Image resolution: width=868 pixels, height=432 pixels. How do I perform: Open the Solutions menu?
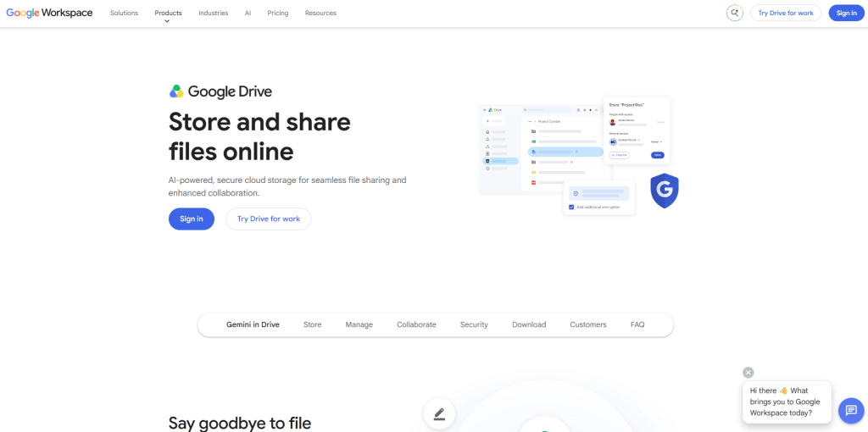click(124, 13)
